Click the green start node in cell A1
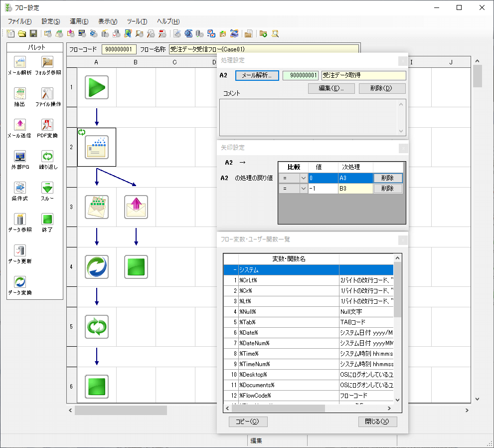Viewport: 494px width, 448px height. [x=96, y=87]
